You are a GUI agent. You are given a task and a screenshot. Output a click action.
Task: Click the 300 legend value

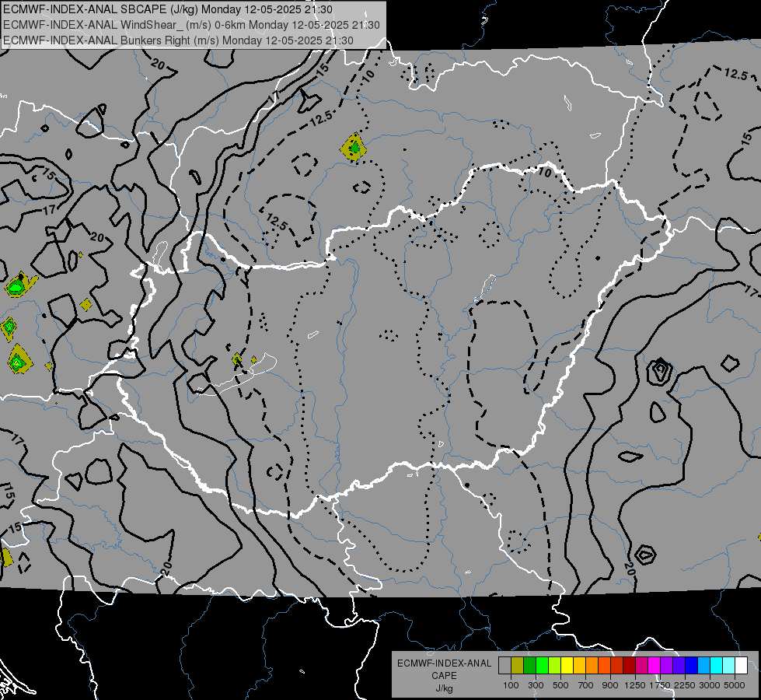tap(536, 685)
